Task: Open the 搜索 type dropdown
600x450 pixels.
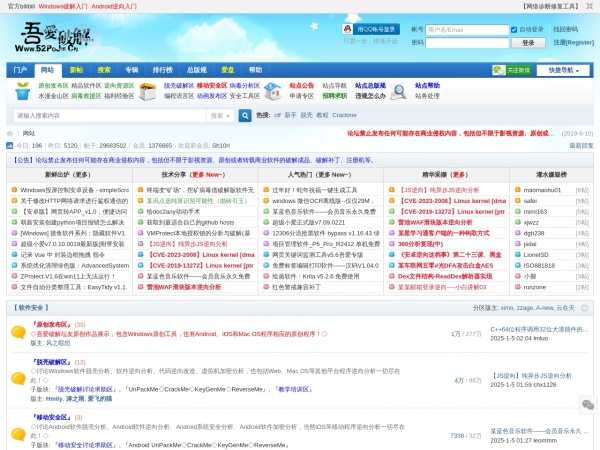Action: 221,116
